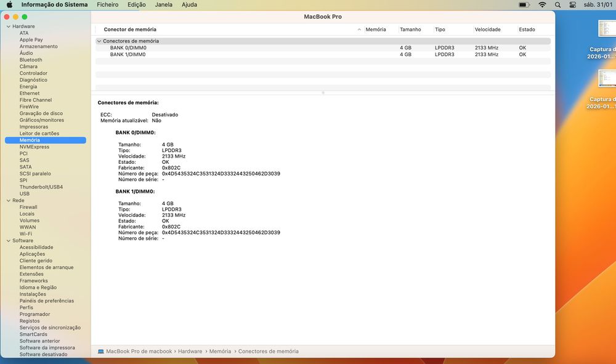Select Instalações under Software

pyautogui.click(x=33, y=294)
